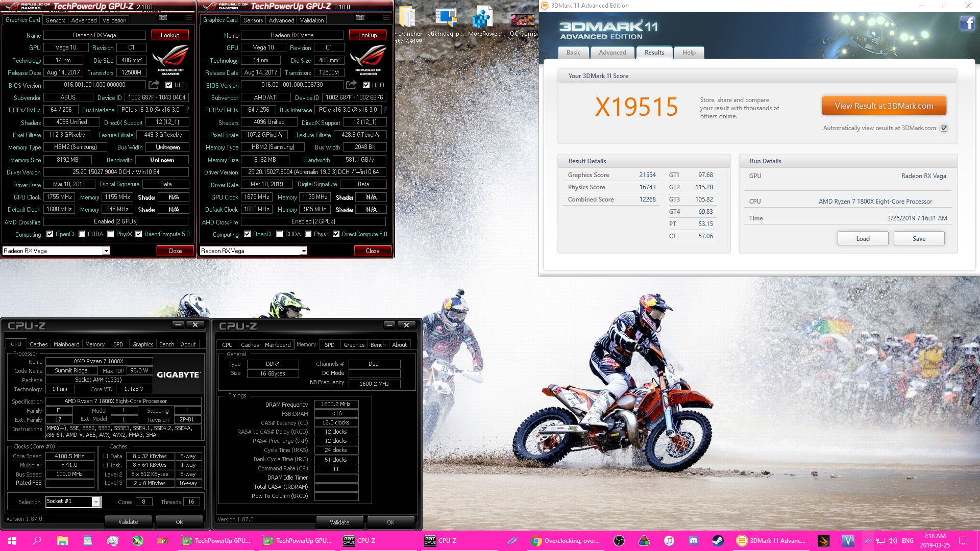The image size is (980, 551).
Task: Click Lookup button in AMD/ATI GPU-Z window
Action: (367, 35)
